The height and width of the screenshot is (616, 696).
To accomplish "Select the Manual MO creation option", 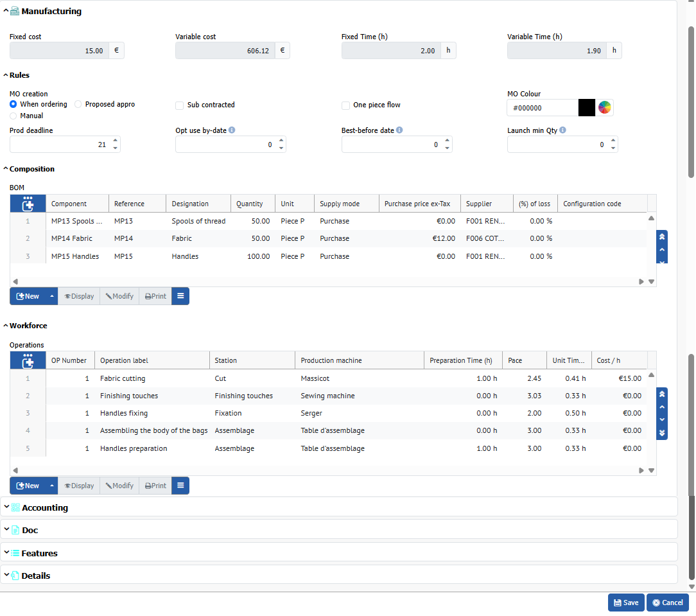I will pyautogui.click(x=13, y=116).
